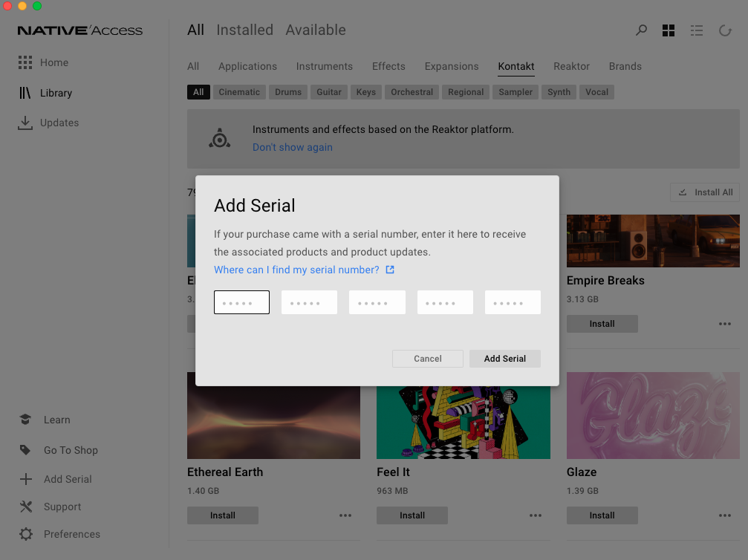Toggle the Guitar filter chip

coord(328,92)
